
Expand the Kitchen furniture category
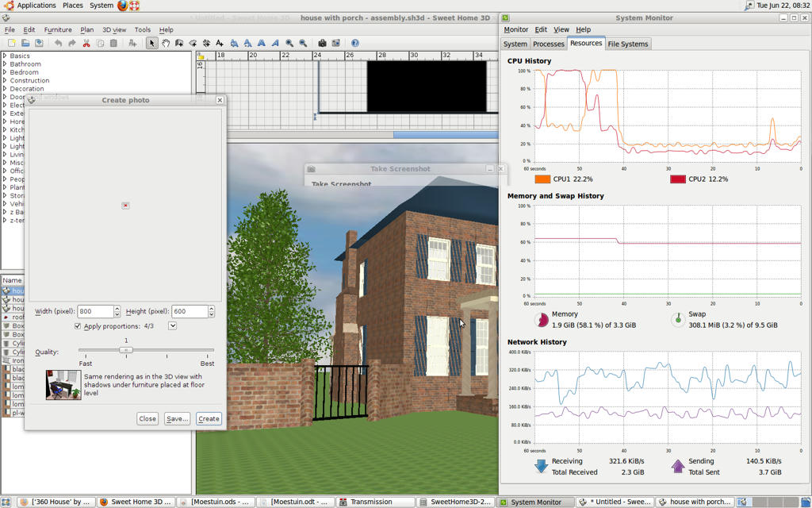pos(5,129)
